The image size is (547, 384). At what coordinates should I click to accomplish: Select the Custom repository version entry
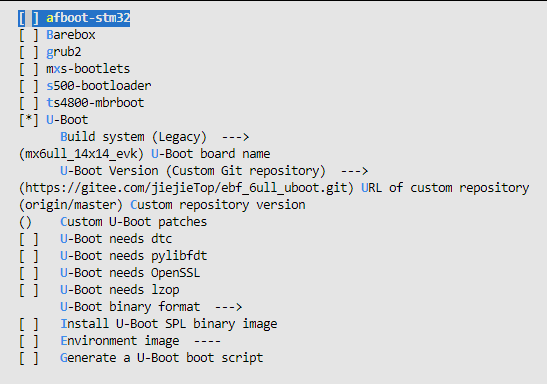point(162,205)
